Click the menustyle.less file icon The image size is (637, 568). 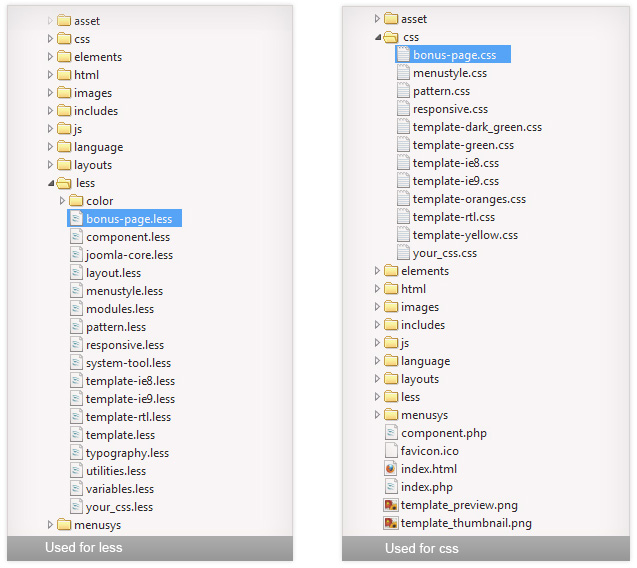point(76,291)
